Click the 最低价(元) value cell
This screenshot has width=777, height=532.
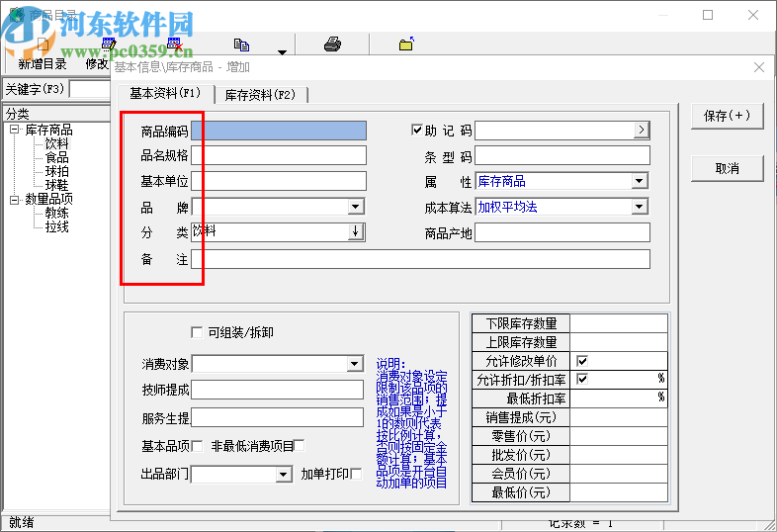(619, 492)
